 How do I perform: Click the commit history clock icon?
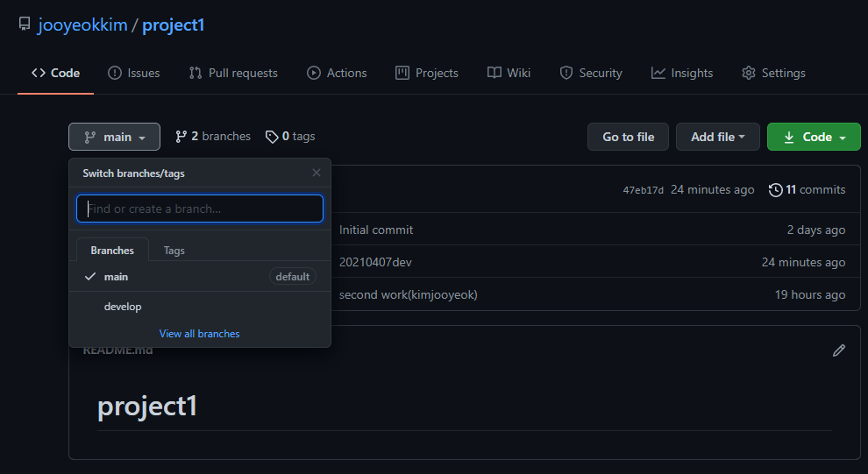pos(776,190)
